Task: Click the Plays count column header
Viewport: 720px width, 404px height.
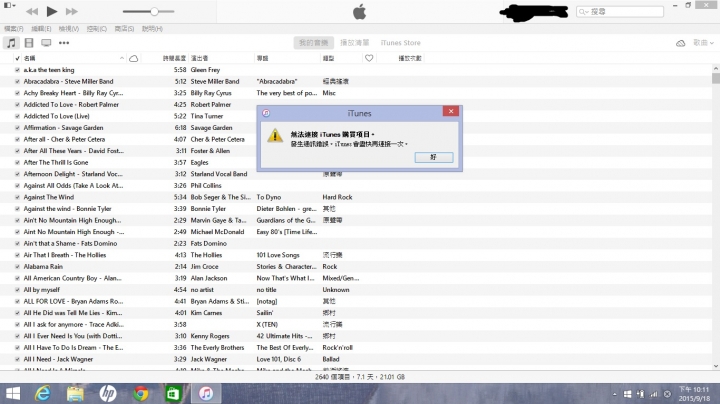Action: point(410,58)
